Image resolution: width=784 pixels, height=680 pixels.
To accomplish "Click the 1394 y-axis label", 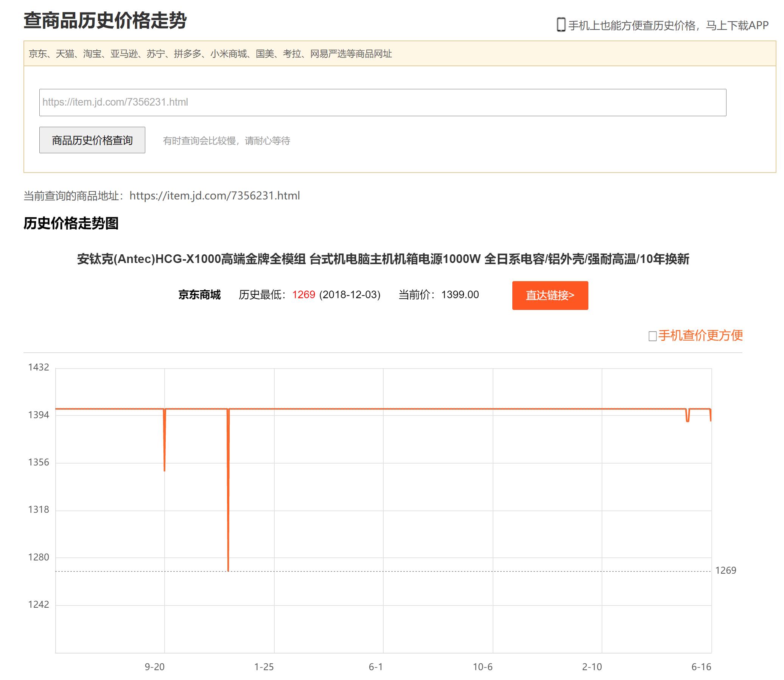I will coord(39,415).
